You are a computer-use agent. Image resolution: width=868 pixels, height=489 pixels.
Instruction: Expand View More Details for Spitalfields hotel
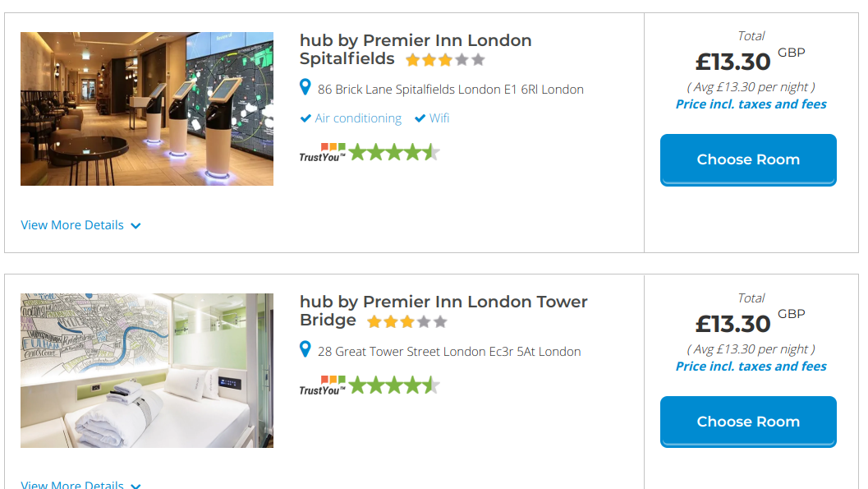tap(72, 225)
